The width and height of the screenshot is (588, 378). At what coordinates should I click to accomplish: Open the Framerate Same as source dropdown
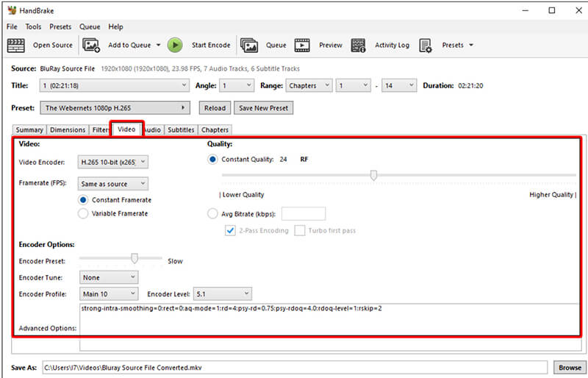click(113, 184)
